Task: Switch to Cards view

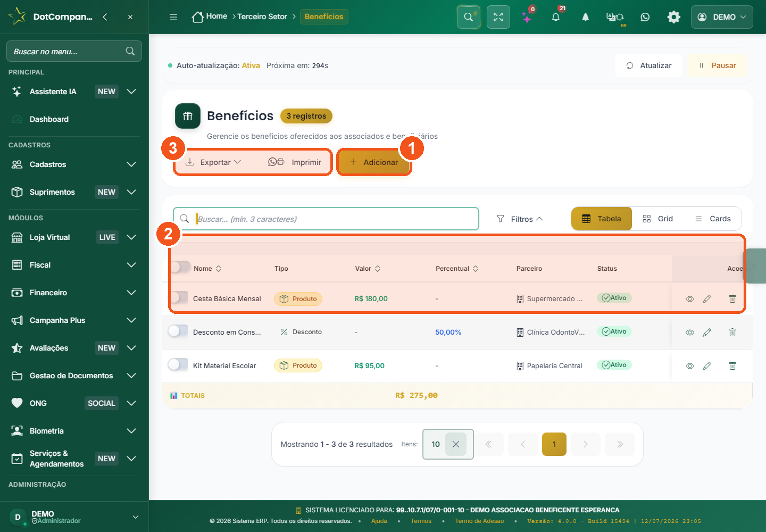Action: 713,219
